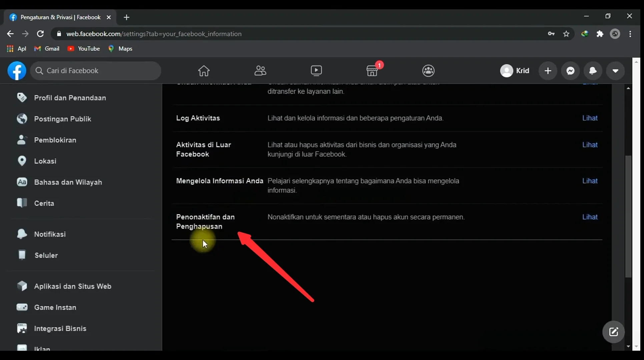Click Lihat for Mengelola Informasi Anda
Screen dimensions: 644x360
tap(590, 181)
